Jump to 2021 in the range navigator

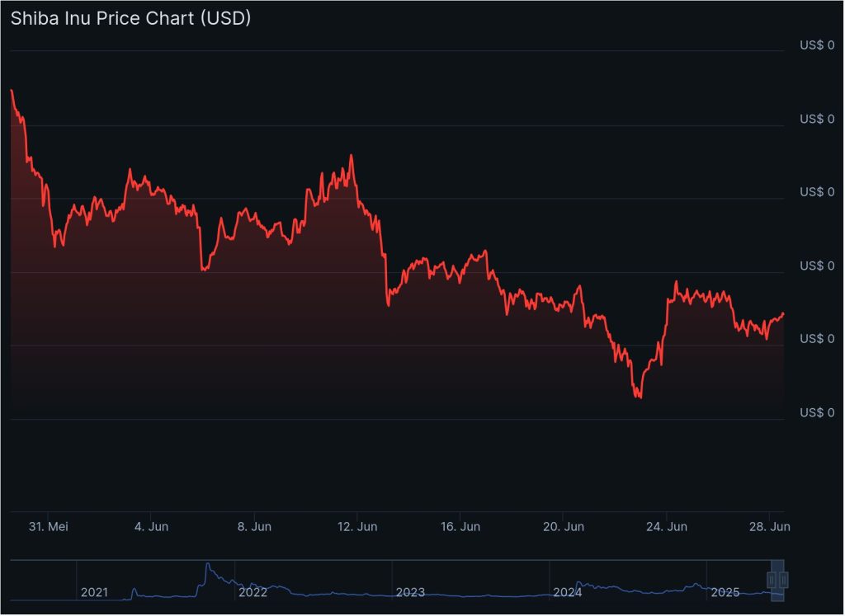94,593
